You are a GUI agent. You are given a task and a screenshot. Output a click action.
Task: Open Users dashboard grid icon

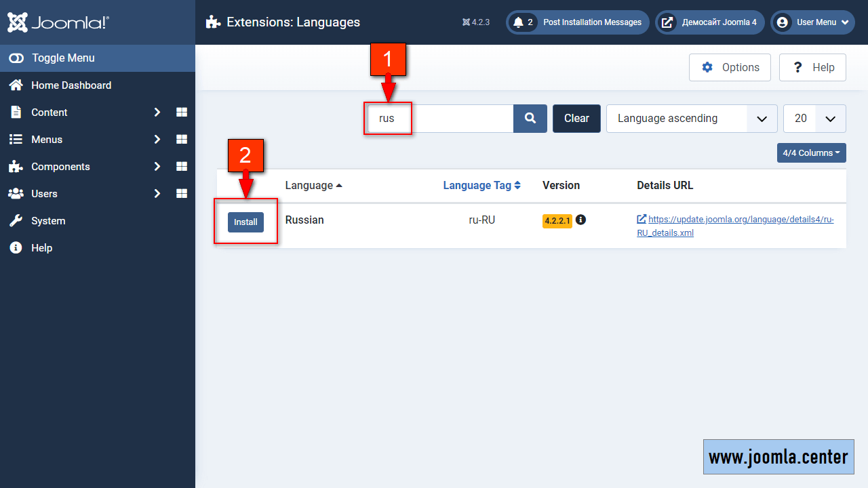[182, 194]
